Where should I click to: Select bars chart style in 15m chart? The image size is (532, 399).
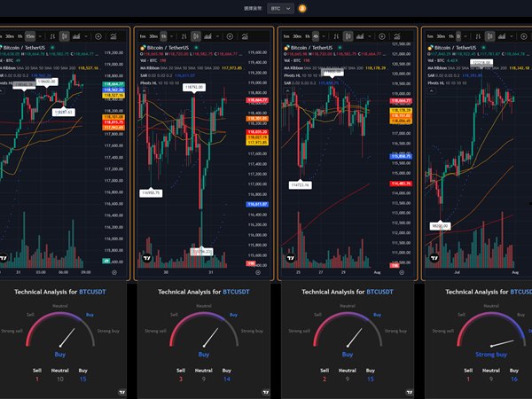click(52, 36)
